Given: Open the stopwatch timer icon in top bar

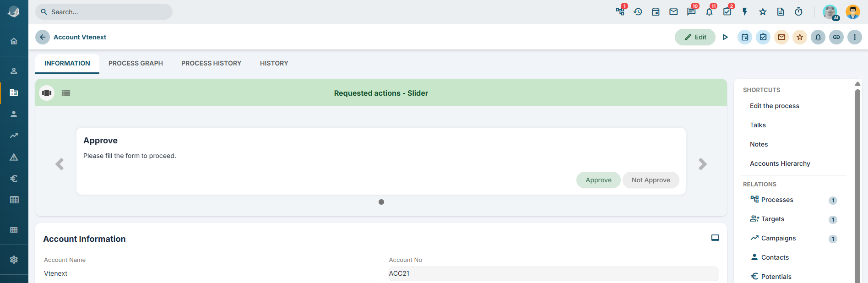Looking at the screenshot, I should [798, 12].
